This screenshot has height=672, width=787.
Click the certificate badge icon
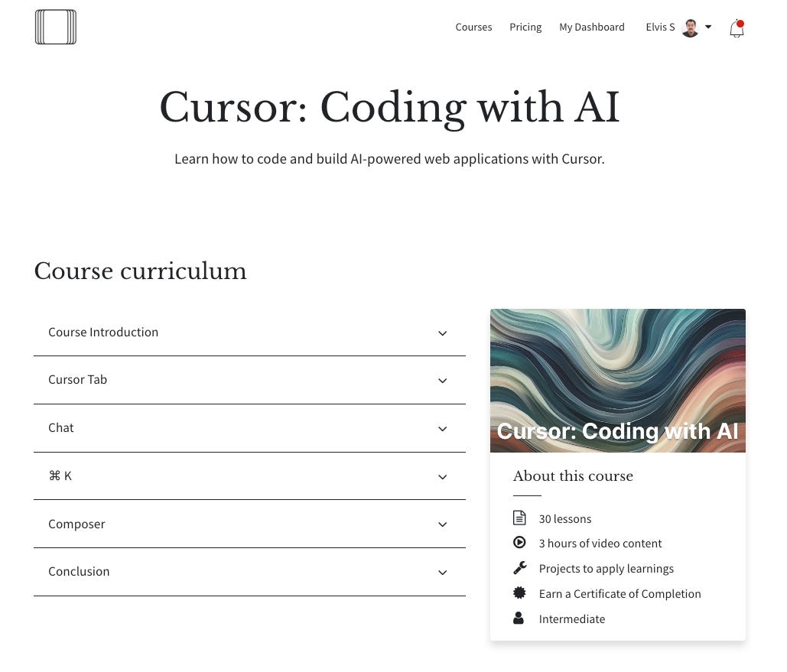tap(519, 592)
